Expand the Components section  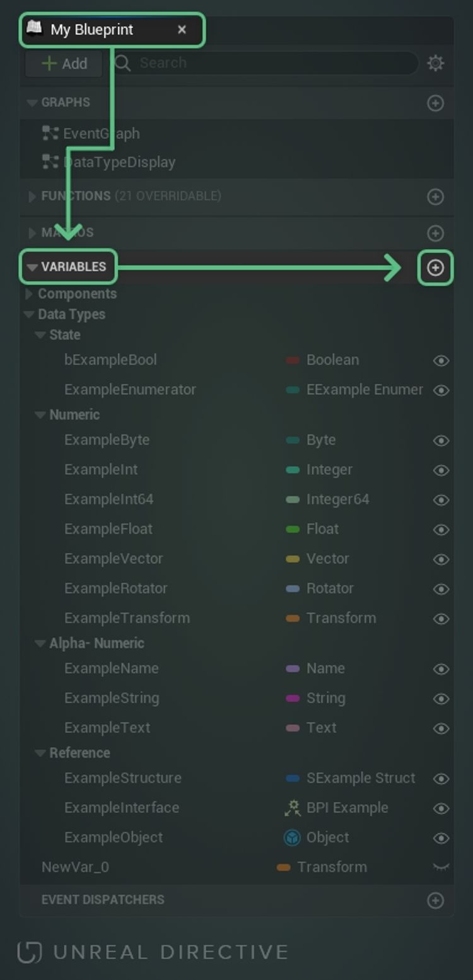(29, 293)
